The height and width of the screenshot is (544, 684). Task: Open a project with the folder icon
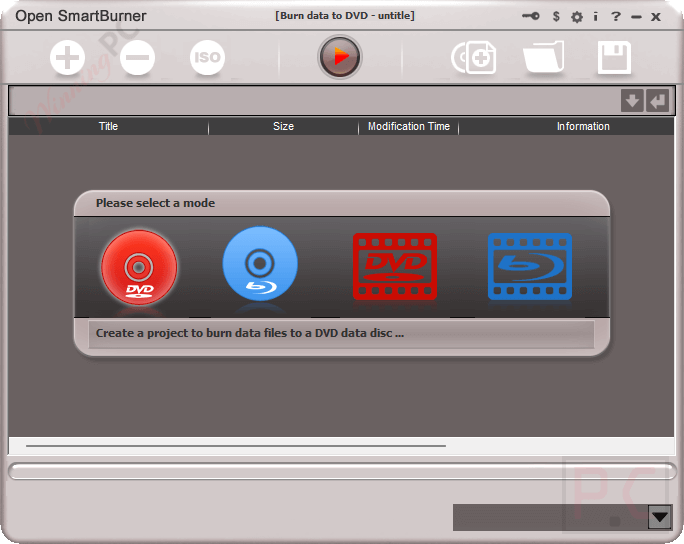coord(543,57)
